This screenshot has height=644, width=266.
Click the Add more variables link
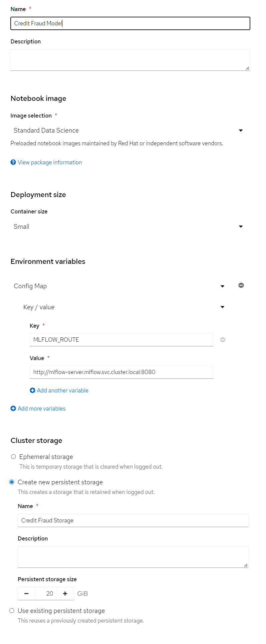(41, 409)
